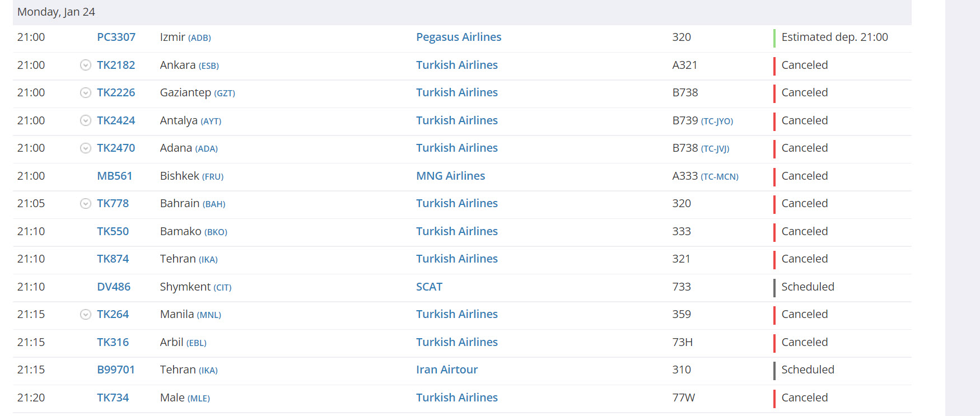Click the circled arrow beside TK2470
Screen dimensions: 980x416
pyautogui.click(x=85, y=148)
